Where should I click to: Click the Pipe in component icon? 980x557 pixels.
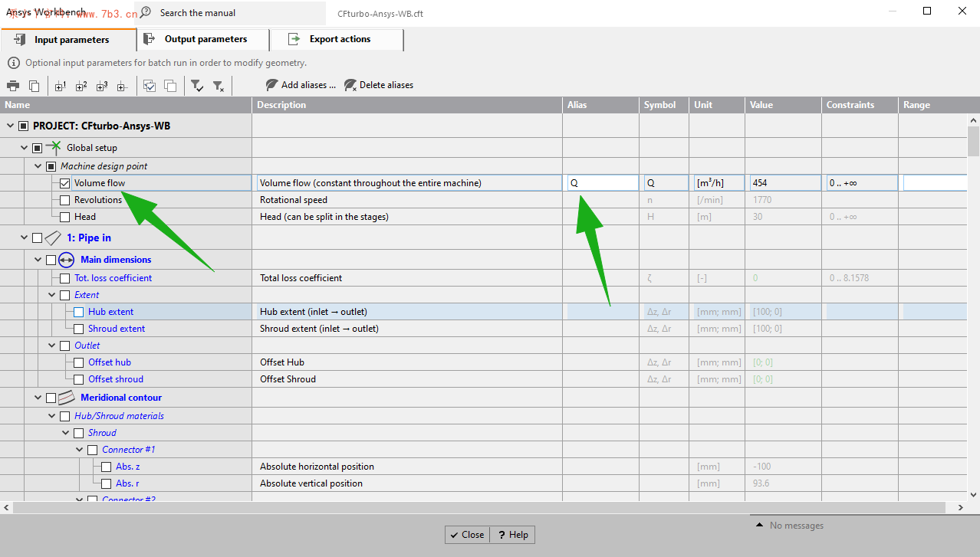pyautogui.click(x=53, y=238)
